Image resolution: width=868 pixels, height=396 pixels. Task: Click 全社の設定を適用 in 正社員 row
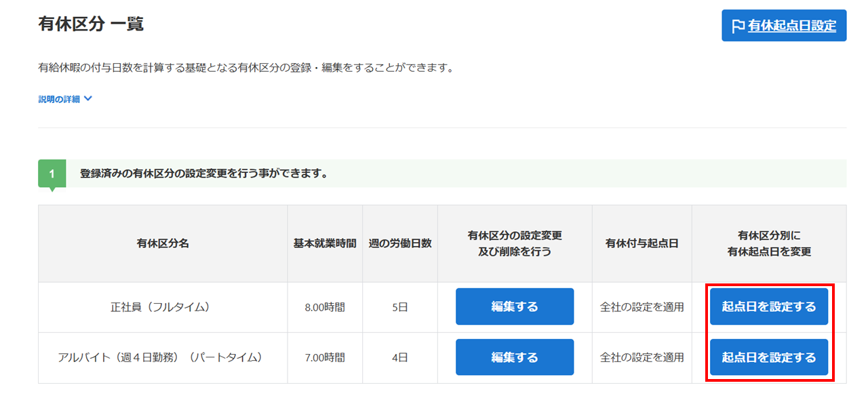(x=642, y=307)
